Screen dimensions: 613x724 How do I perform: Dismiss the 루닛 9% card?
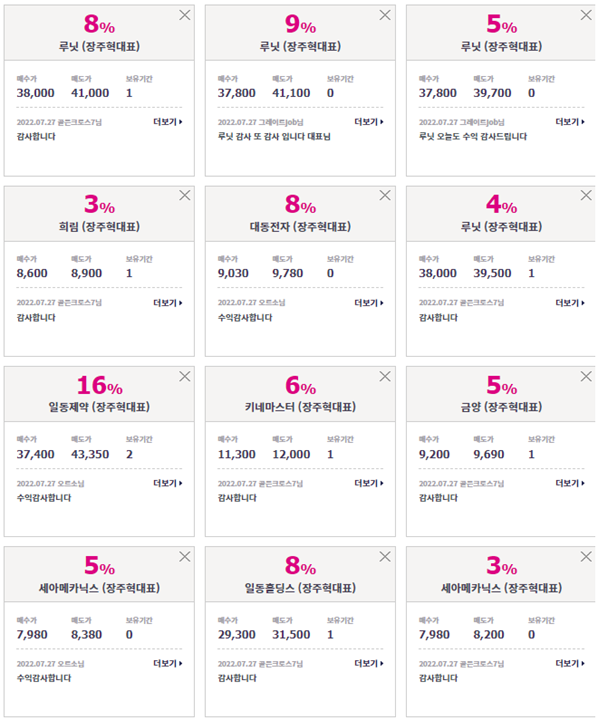point(385,15)
